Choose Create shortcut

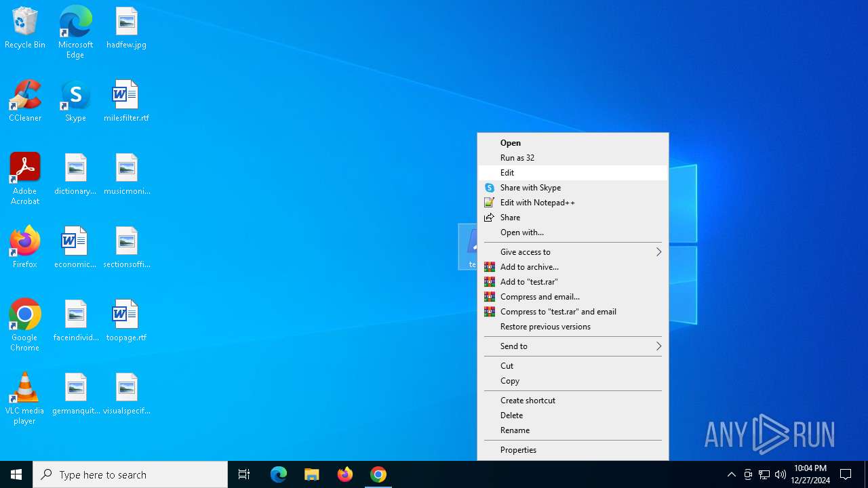tap(573, 401)
